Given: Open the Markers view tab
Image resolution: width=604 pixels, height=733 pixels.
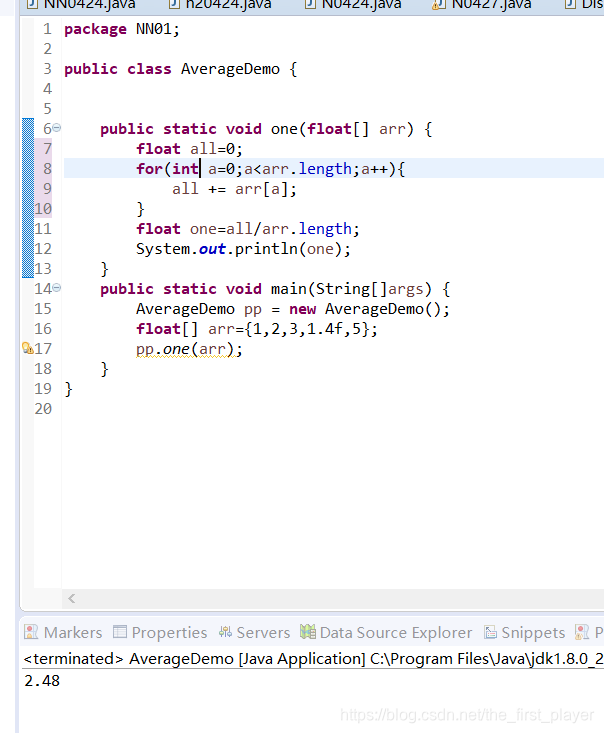Looking at the screenshot, I should 63,632.
